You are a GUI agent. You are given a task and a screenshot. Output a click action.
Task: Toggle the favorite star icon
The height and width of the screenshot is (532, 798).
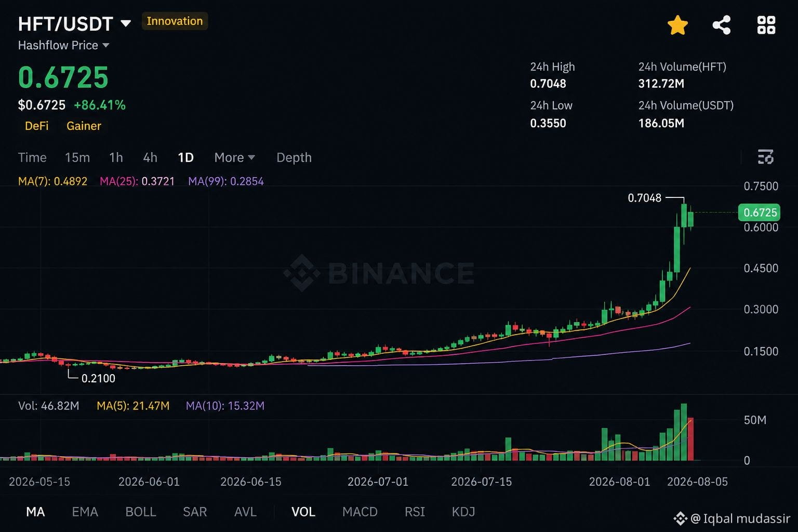(677, 25)
